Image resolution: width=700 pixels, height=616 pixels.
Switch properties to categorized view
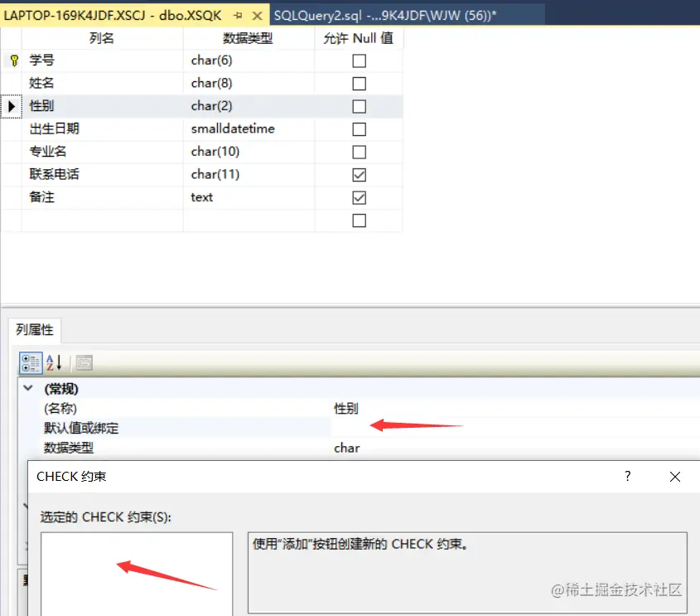(31, 363)
